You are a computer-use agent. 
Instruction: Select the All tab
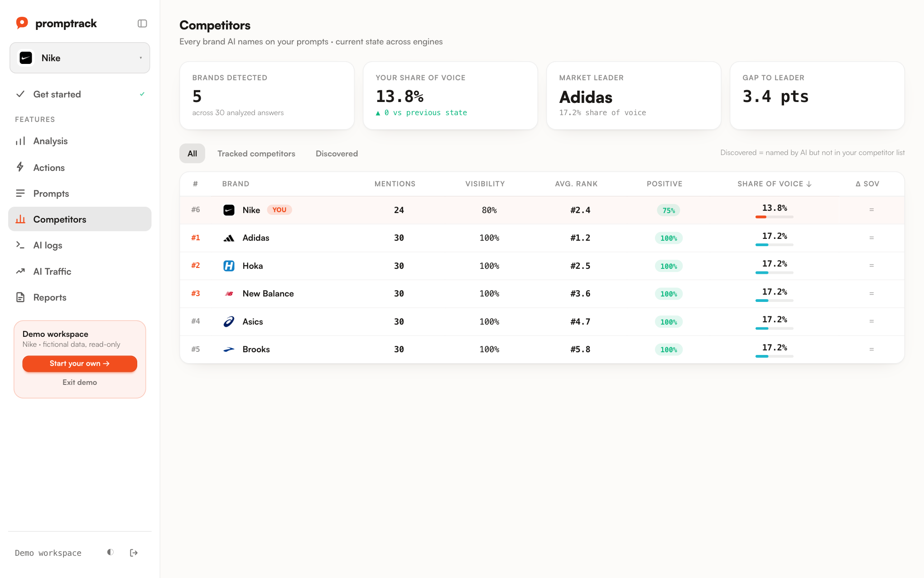[192, 154]
